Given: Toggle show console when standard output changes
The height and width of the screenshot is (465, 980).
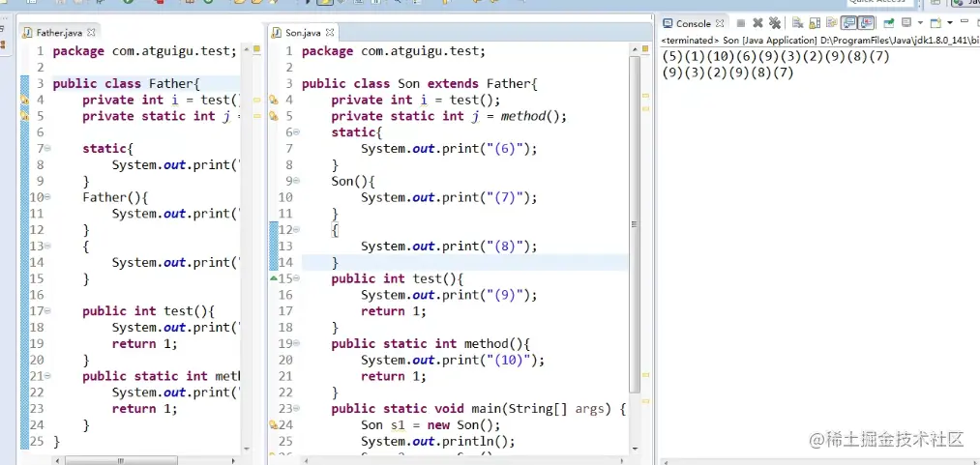Looking at the screenshot, I should tap(848, 23).
